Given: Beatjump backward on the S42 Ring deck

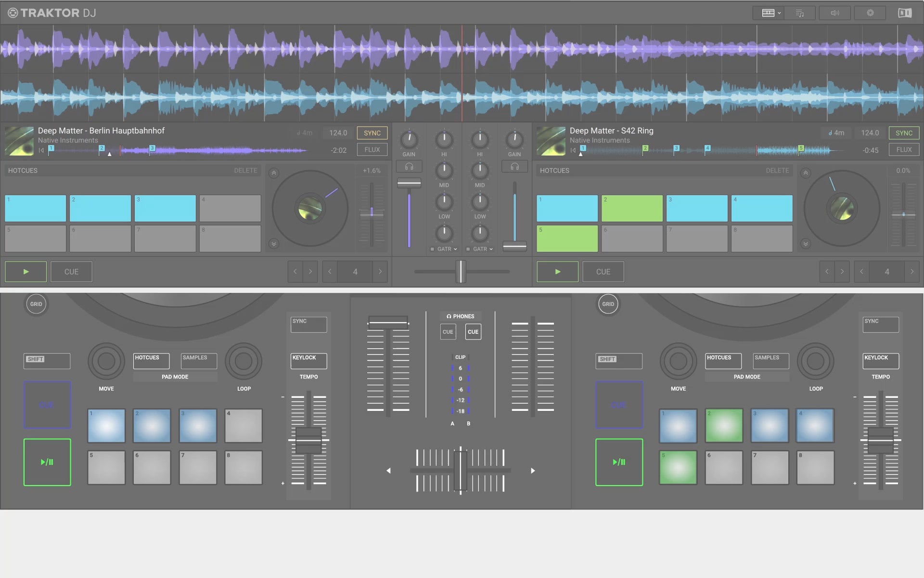Looking at the screenshot, I should [x=827, y=272].
